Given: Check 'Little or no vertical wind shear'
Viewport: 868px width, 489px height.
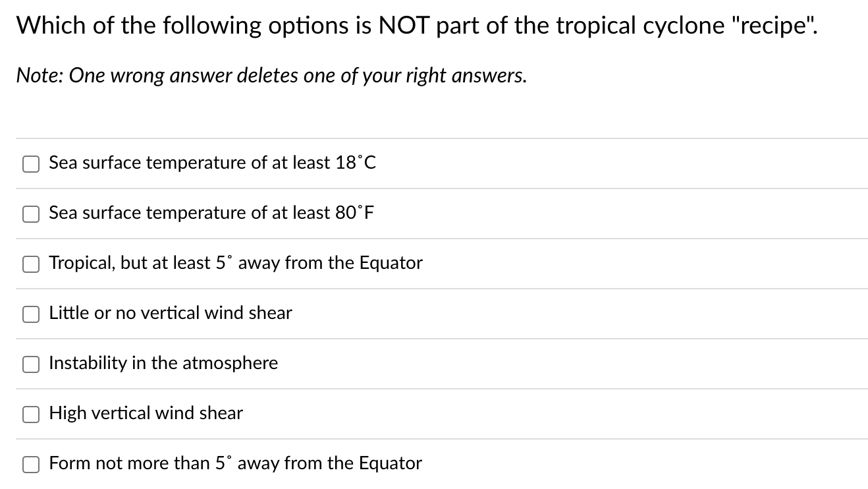Looking at the screenshot, I should [31, 314].
